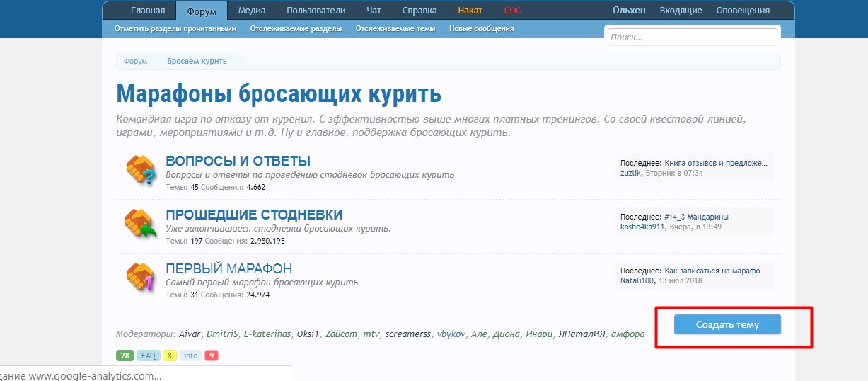
Task: Click the green 28 badge
Action: point(125,356)
